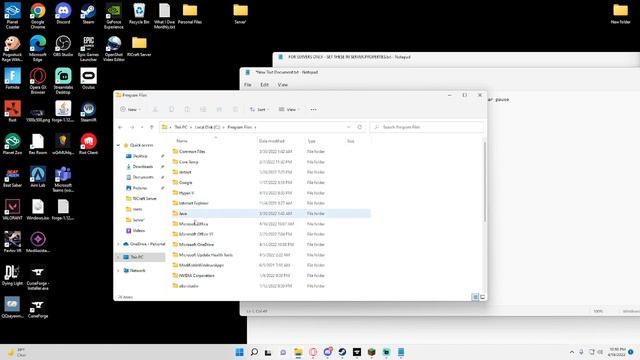Click the taskbar Search magnifier icon

(254, 352)
